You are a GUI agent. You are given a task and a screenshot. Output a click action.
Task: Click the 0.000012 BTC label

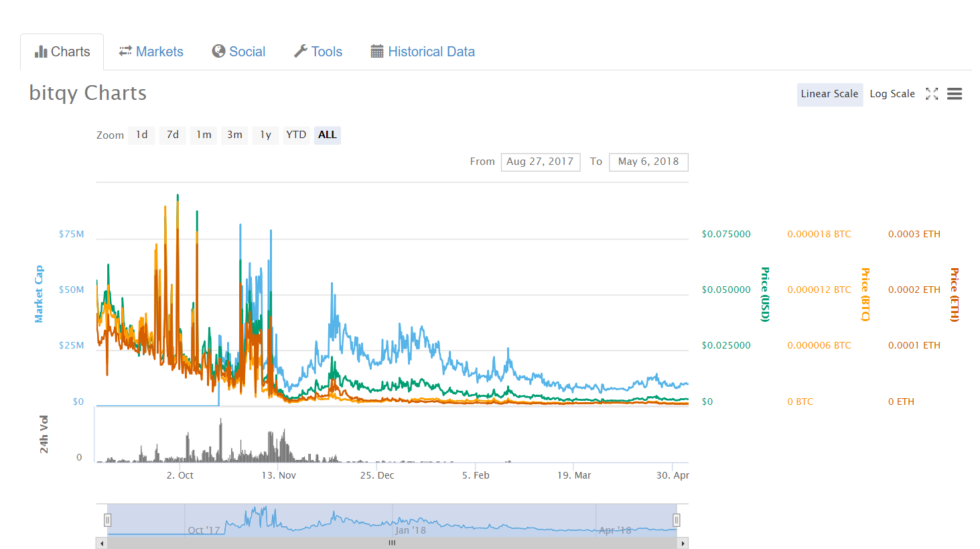(x=819, y=290)
